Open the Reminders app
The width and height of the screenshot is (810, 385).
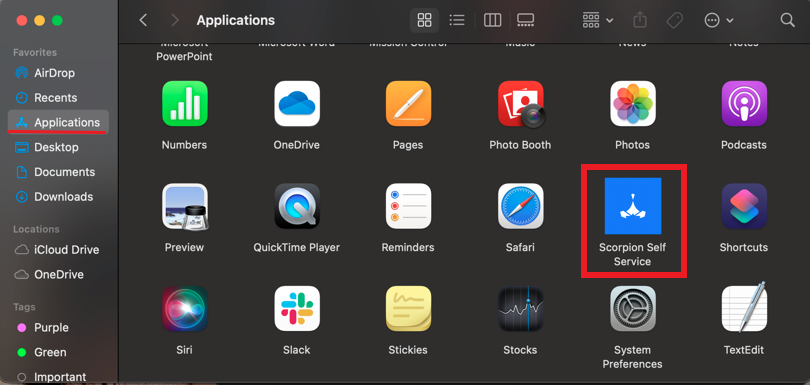pos(408,206)
